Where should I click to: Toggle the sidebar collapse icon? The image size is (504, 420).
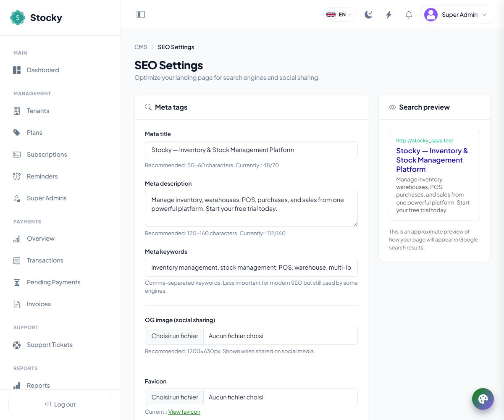coord(141,15)
